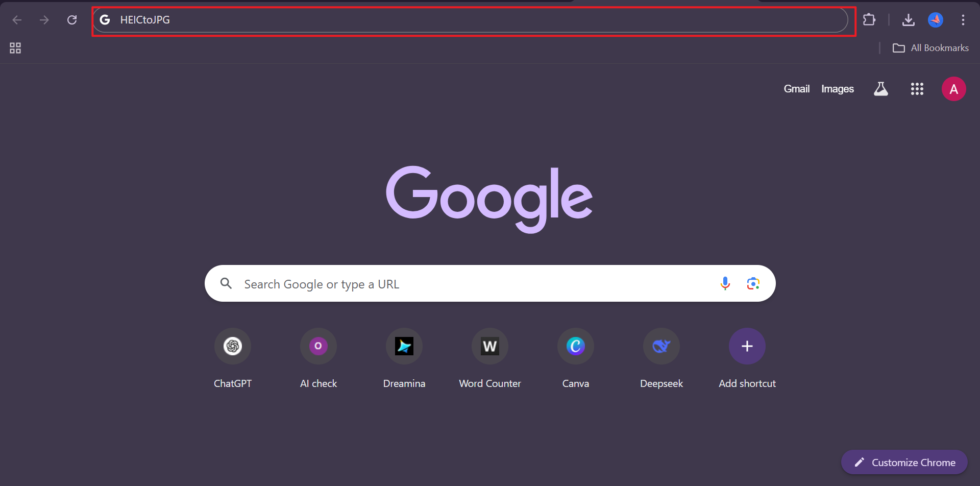
Task: Open the Chrome profile avatar menu
Action: [x=936, y=19]
